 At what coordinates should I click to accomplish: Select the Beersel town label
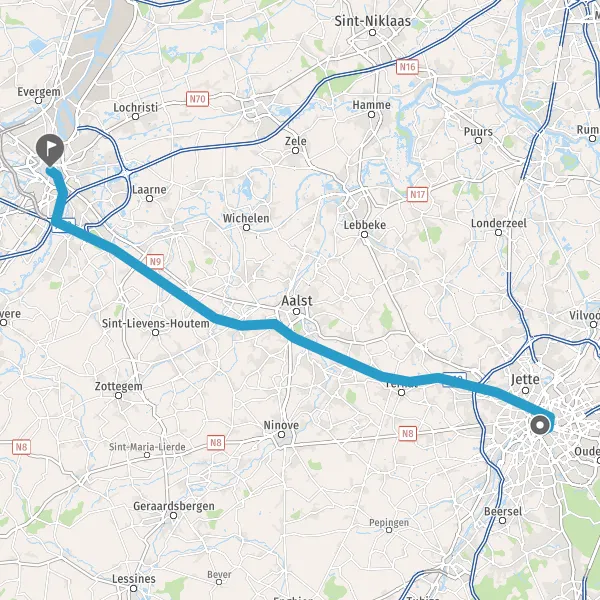(x=503, y=511)
